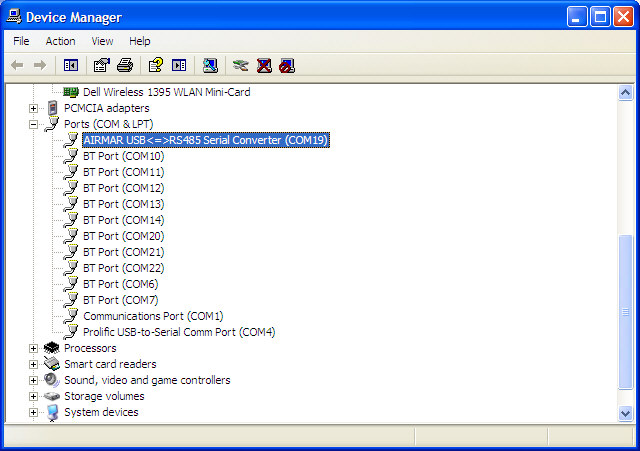Collapse the Ports (COM & LPT) node
This screenshot has width=640, height=451.
(x=33, y=124)
